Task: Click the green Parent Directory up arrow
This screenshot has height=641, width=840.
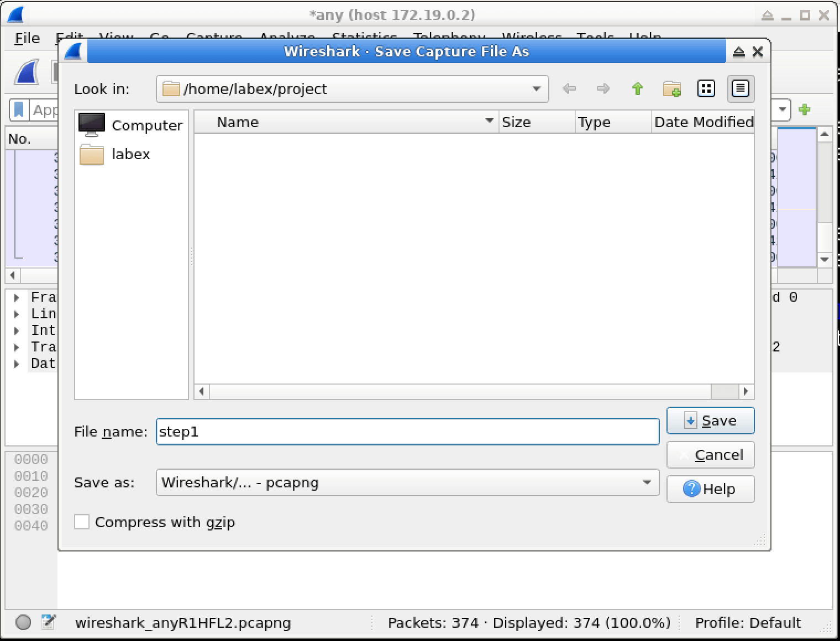Action: click(x=637, y=89)
